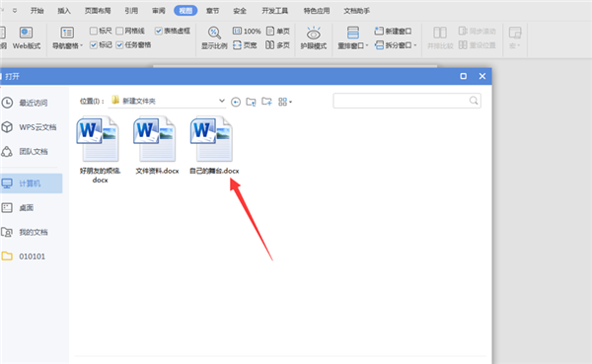The image size is (592, 364).
Task: Select 计算机 in the sidebar
Action: (31, 183)
